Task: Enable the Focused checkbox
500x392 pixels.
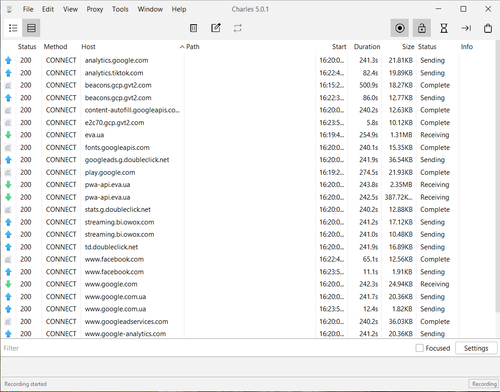Action: 419,348
